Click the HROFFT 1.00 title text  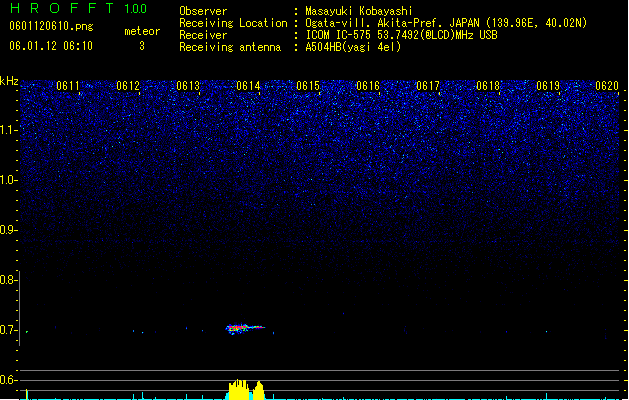point(79,8)
